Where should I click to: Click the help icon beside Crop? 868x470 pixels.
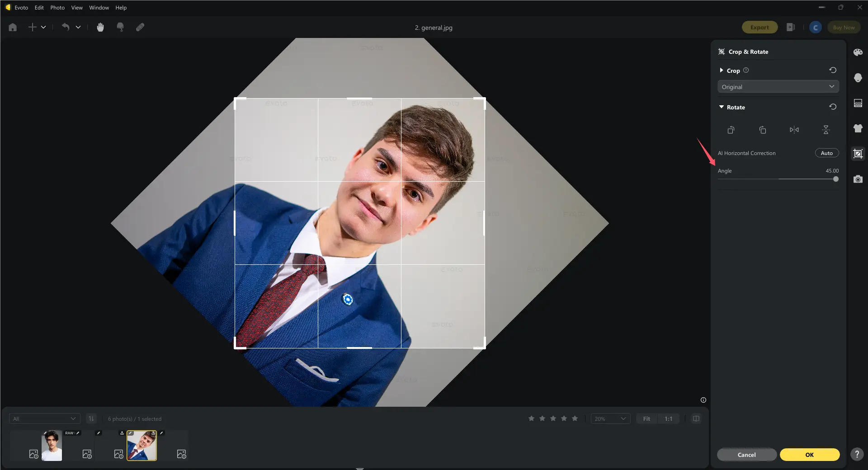point(746,70)
